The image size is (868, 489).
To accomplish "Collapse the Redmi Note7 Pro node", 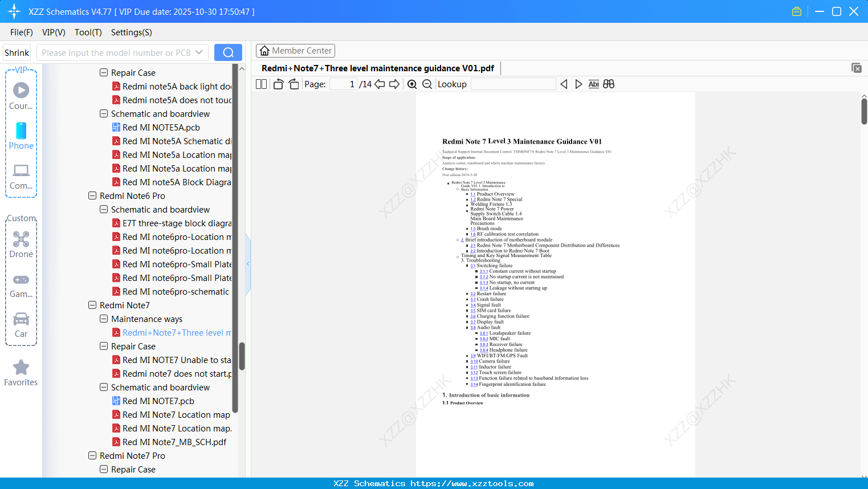I will point(92,456).
